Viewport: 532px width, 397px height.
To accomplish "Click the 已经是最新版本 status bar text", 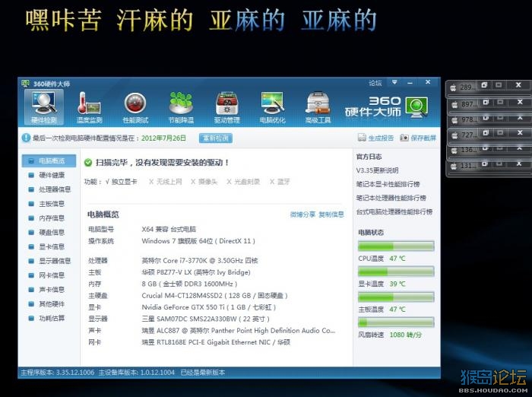I will point(203,373).
